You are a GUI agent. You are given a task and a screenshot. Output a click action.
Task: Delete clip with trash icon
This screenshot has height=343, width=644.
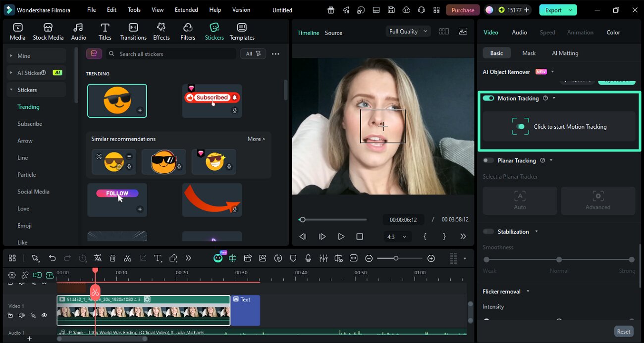tap(112, 258)
